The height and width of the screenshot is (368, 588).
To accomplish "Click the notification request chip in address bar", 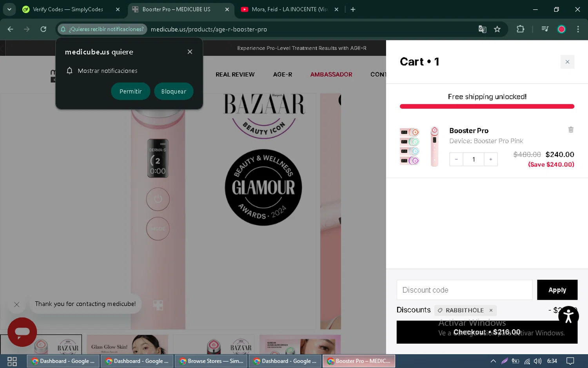I will (x=102, y=29).
